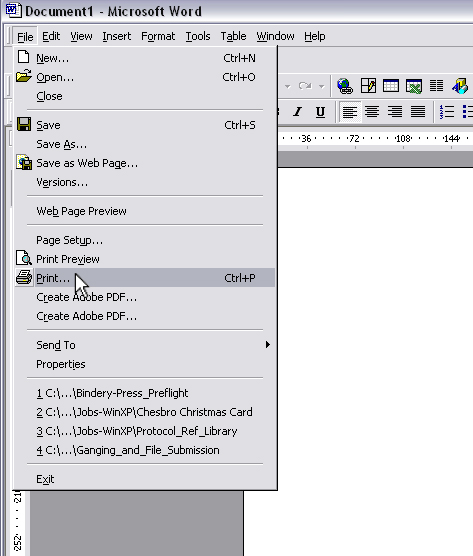Click the File menu

pos(25,37)
